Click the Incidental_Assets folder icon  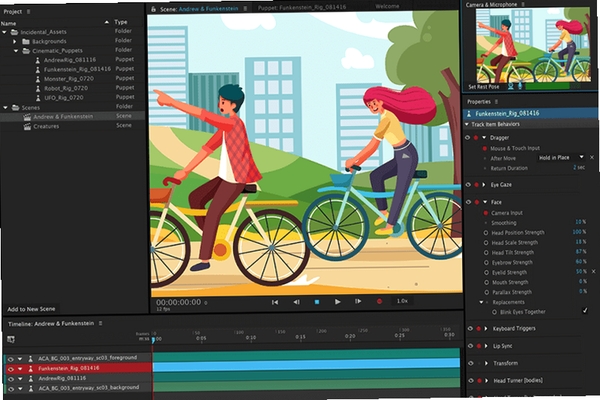[15, 32]
